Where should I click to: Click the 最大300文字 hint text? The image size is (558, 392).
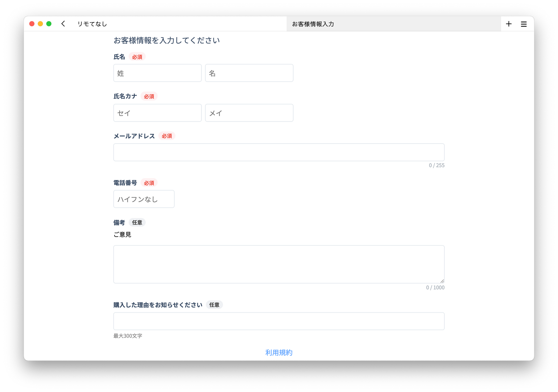pos(128,336)
